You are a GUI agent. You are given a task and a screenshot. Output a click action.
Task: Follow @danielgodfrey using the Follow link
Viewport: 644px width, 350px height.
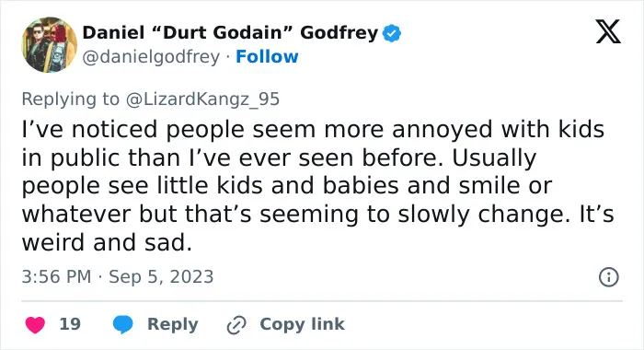pos(267,57)
